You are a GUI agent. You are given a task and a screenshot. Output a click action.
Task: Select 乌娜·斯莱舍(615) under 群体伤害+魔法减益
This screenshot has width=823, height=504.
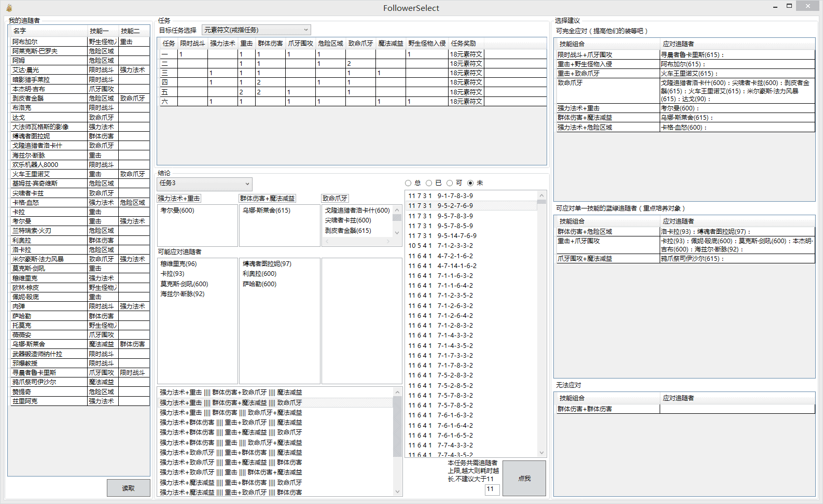tap(267, 211)
